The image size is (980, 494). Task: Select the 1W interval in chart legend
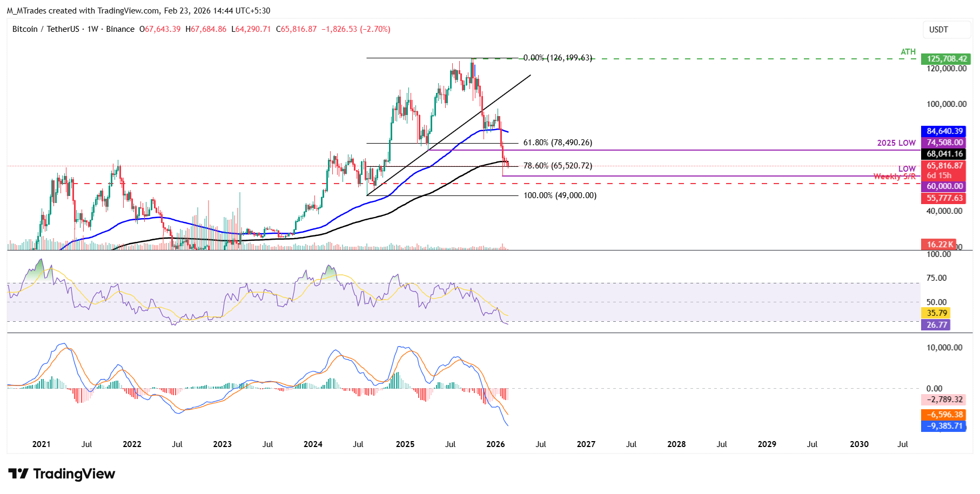[x=93, y=29]
